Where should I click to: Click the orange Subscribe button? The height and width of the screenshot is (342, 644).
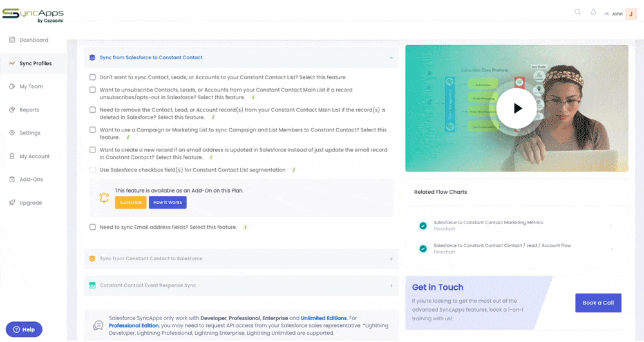(131, 202)
